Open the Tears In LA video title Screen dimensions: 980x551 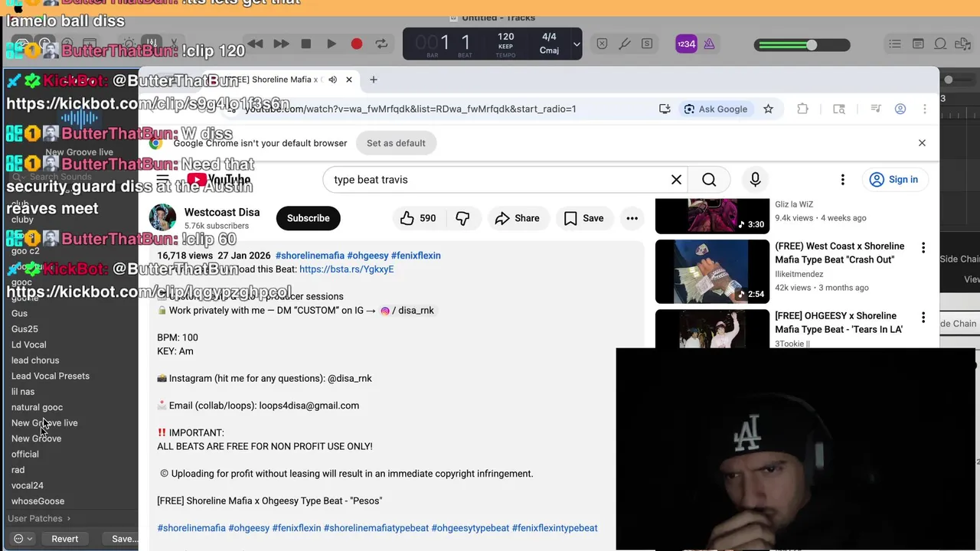point(839,322)
